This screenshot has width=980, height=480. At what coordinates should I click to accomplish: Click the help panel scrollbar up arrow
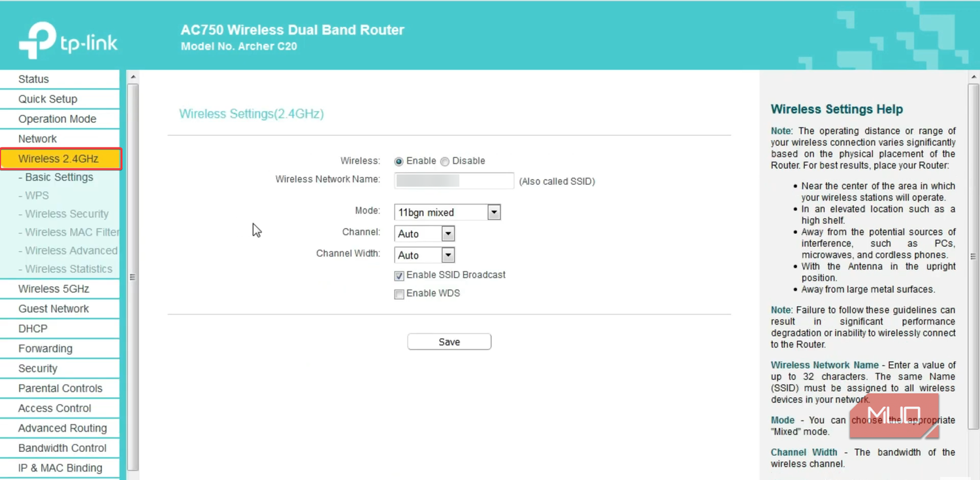(x=973, y=77)
